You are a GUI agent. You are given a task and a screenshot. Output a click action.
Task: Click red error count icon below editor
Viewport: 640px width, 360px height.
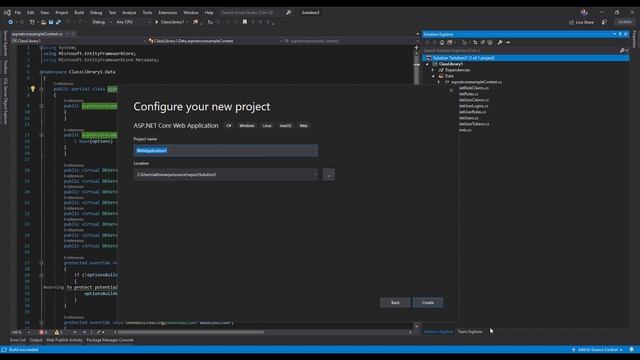pos(41,332)
